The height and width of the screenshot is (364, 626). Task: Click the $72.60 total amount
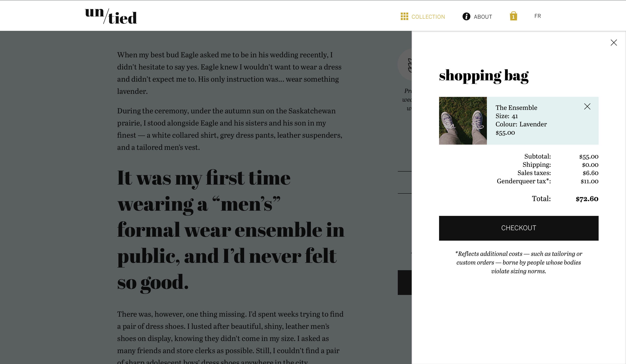(x=587, y=199)
